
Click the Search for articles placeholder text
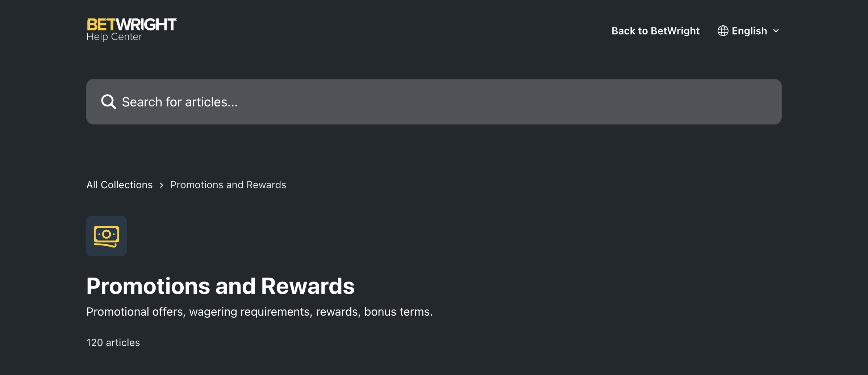180,102
